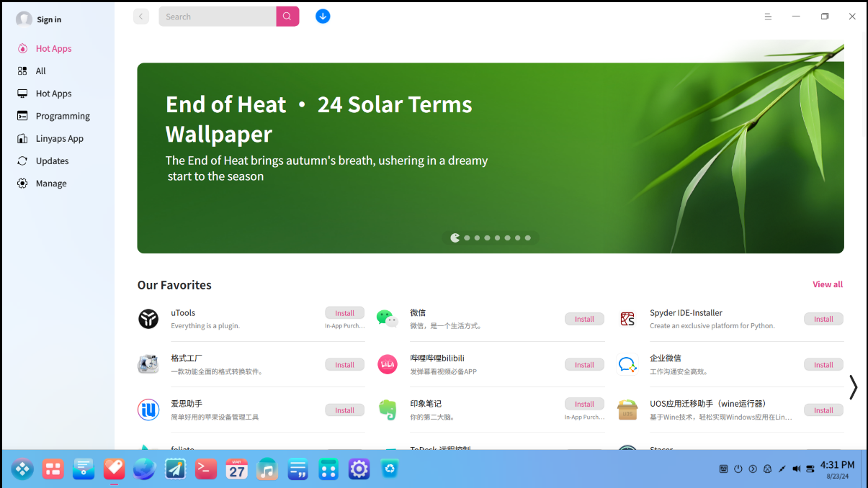Click the bilibili app icon
This screenshot has width=868, height=488.
pyautogui.click(x=387, y=364)
